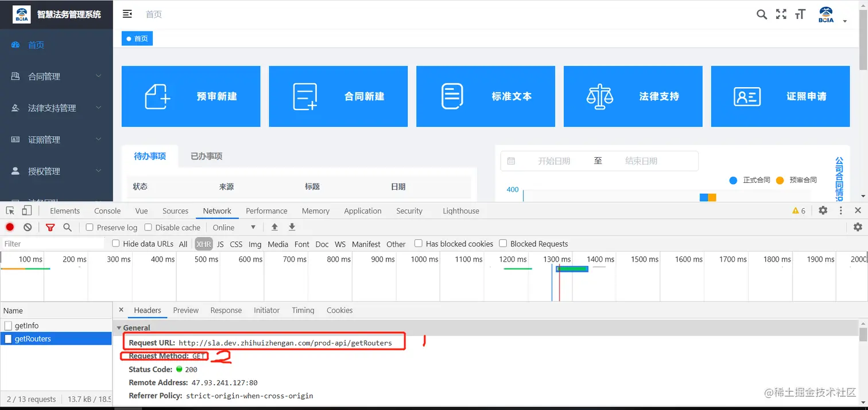The width and height of the screenshot is (868, 410).
Task: Click the import HAR upload arrow
Action: click(274, 227)
